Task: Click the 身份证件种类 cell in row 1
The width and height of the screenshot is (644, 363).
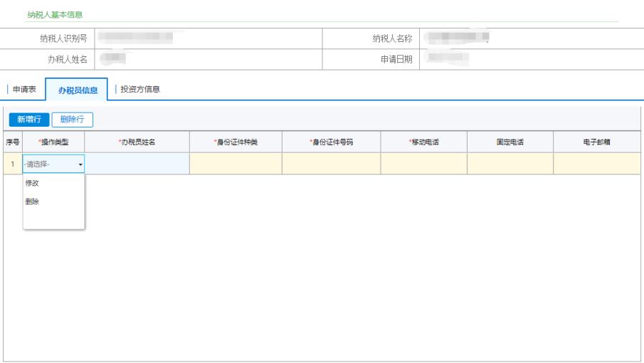Action: (235, 164)
